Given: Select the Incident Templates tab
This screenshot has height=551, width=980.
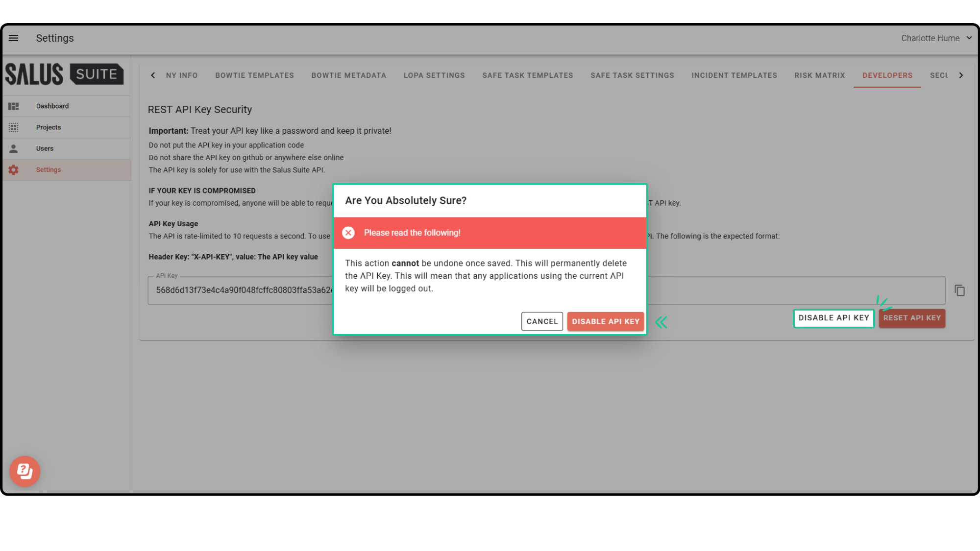Looking at the screenshot, I should coord(734,75).
